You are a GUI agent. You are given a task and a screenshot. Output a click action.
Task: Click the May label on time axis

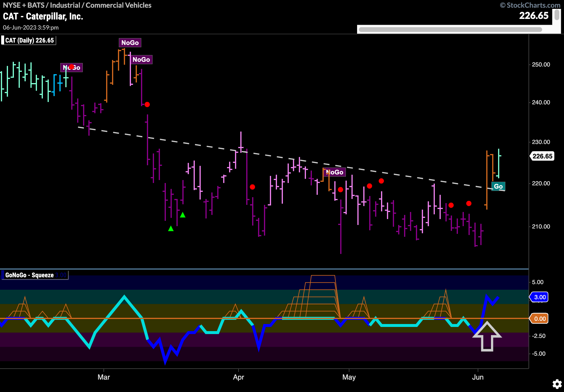click(x=349, y=377)
